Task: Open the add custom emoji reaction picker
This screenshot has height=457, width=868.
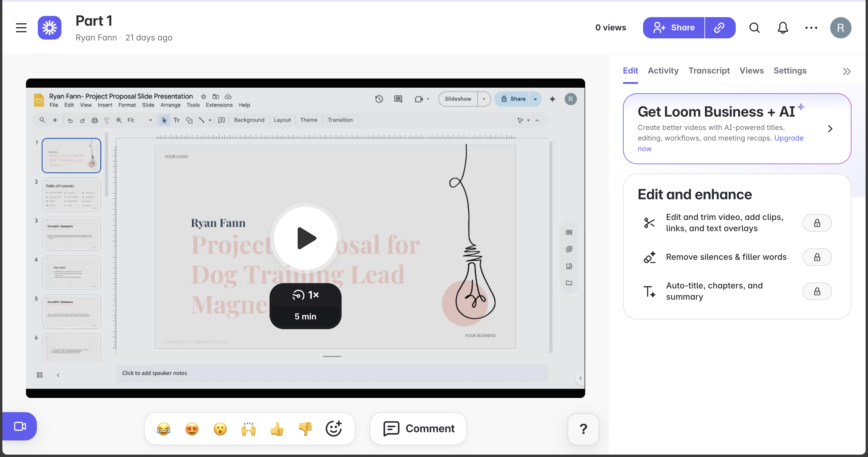Action: [334, 429]
